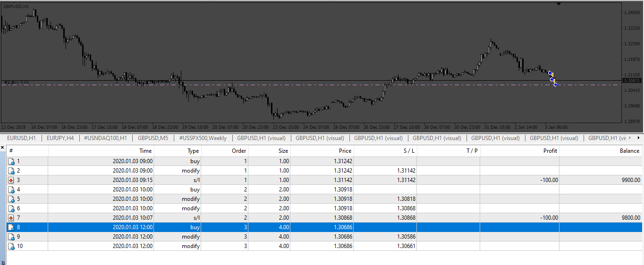Click the time 2020.01.03 09:15
644x265 pixels.
click(x=132, y=180)
